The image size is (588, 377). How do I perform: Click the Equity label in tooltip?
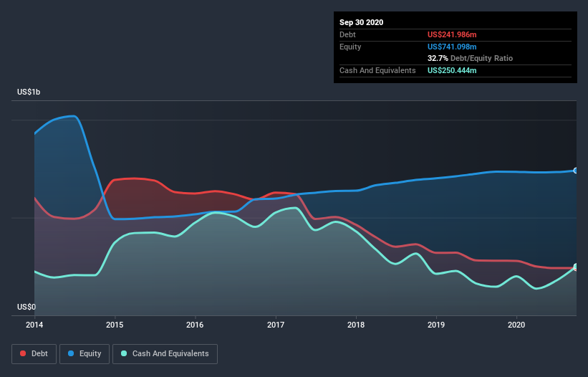[350, 47]
